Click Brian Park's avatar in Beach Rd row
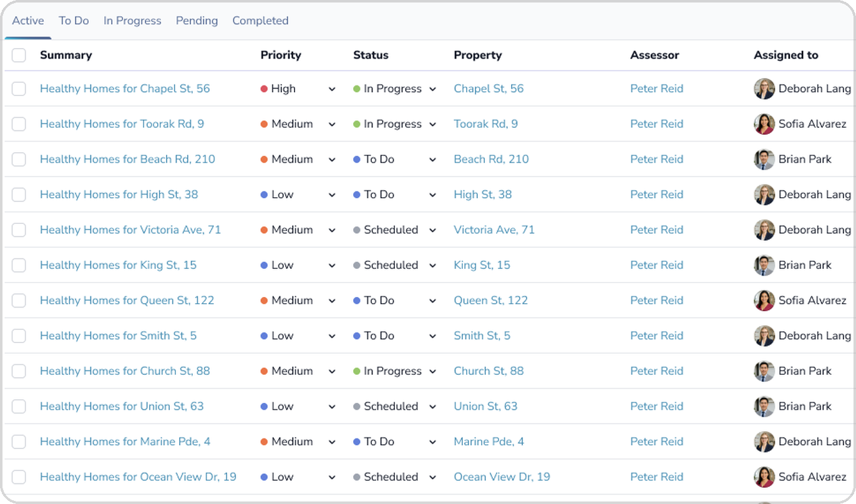 764,159
